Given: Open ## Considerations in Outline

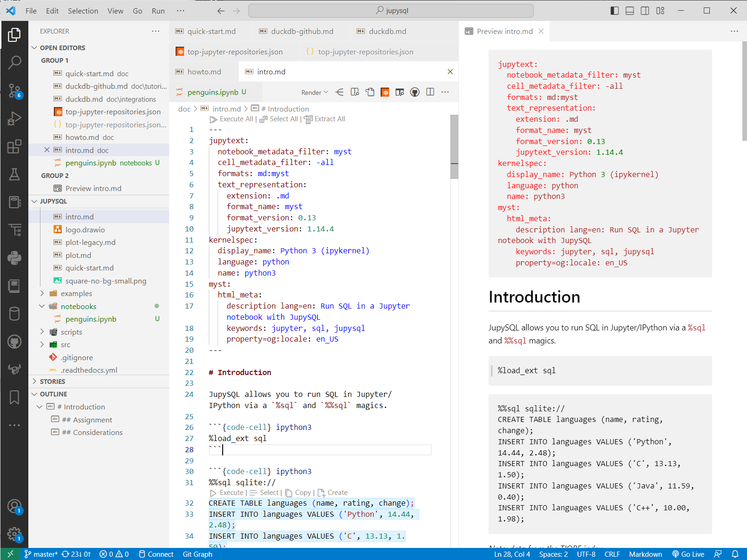Looking at the screenshot, I should pyautogui.click(x=92, y=432).
